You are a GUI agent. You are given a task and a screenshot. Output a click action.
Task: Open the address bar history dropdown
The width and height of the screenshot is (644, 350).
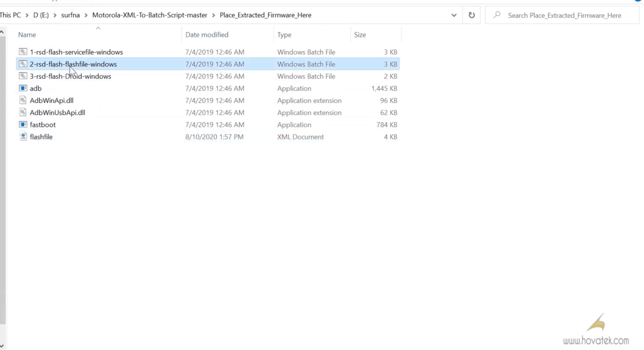tap(454, 16)
